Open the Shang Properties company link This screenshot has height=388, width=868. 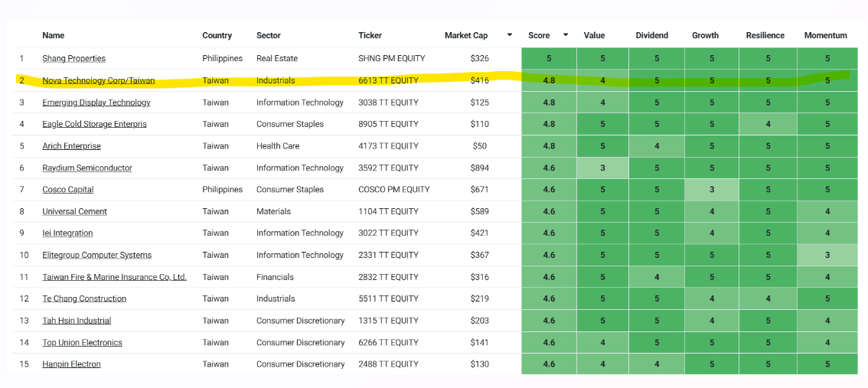coord(73,58)
